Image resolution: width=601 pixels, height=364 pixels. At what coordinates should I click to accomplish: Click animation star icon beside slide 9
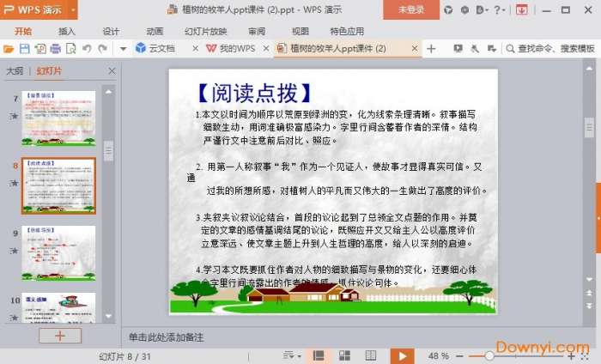pos(15,251)
